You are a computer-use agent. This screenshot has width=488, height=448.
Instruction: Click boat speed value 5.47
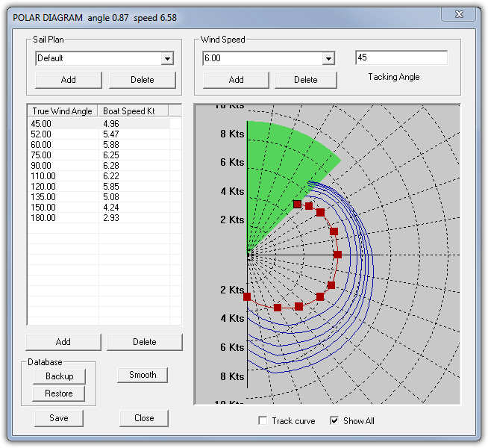pyautogui.click(x=111, y=134)
